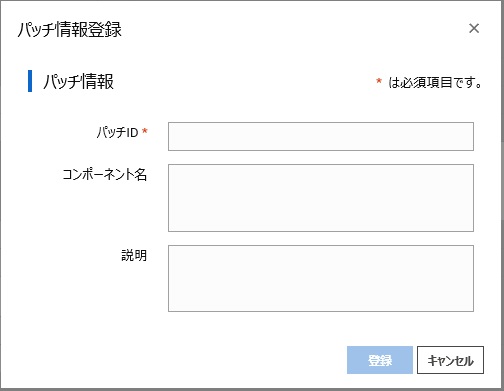The image size is (504, 391).
Task: Click the パッチ情報 section heading
Action: [79, 81]
